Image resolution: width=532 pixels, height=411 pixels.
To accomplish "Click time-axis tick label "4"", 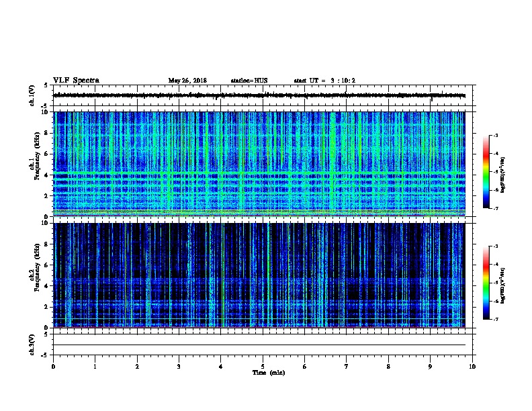I will pyautogui.click(x=221, y=367).
